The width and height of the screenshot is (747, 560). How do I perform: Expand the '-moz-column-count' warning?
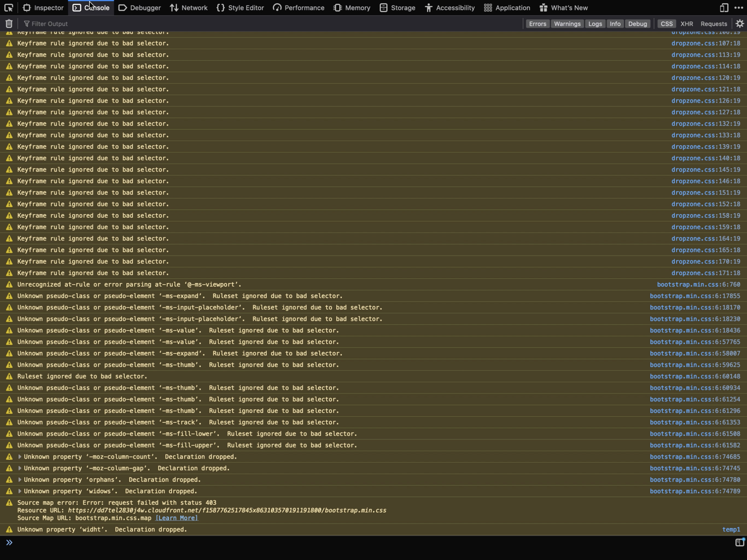(20, 457)
